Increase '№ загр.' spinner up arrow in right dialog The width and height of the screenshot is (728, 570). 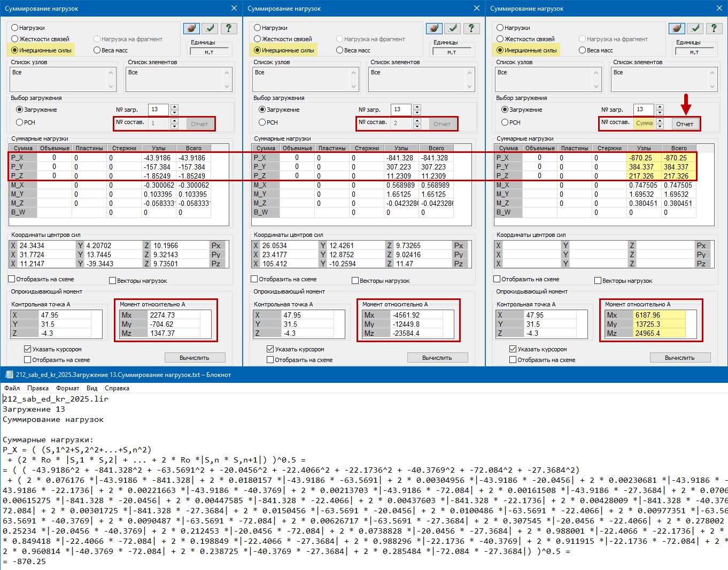[660, 107]
